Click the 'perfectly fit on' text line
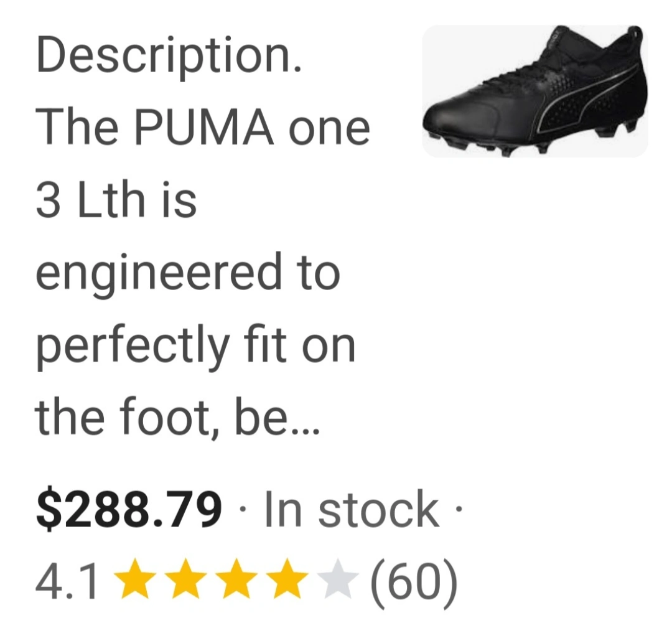 196,346
